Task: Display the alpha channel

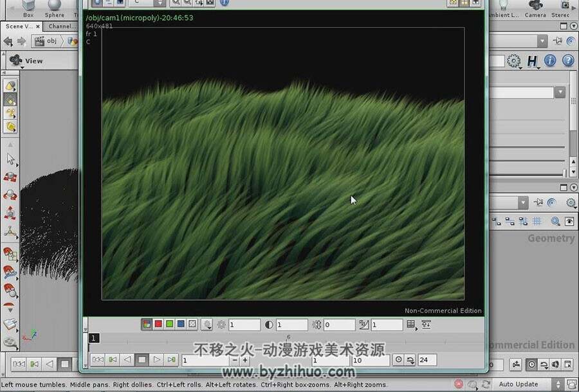Action: (192, 324)
